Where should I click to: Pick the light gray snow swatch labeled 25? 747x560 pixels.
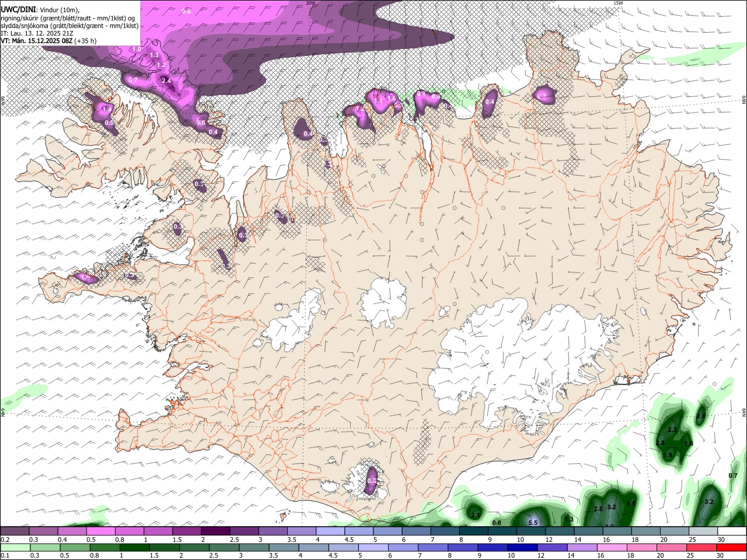[703, 531]
